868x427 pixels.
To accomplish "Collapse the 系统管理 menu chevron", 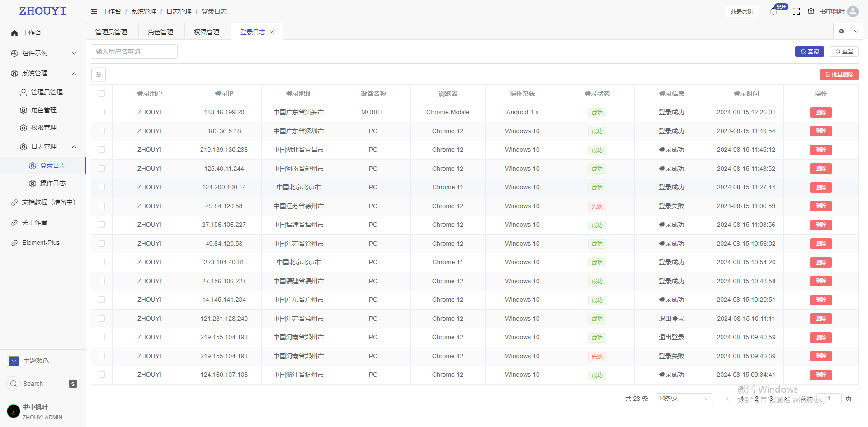I will click(x=74, y=74).
